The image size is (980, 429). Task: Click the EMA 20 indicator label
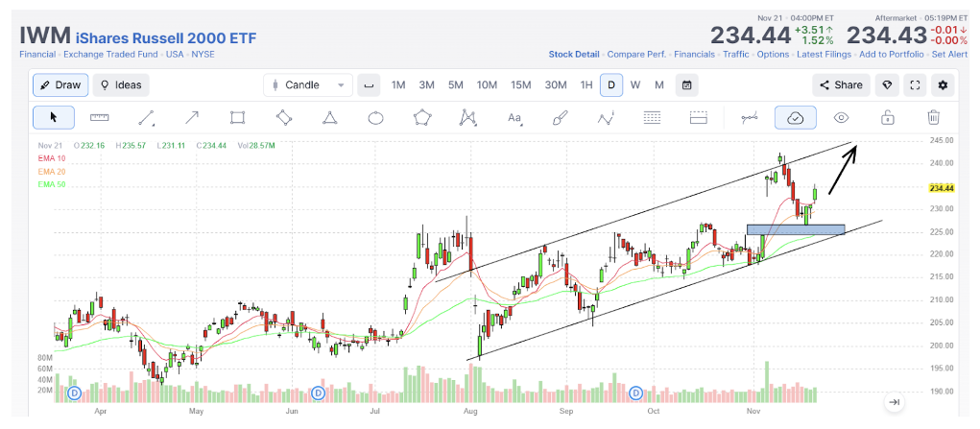[51, 172]
